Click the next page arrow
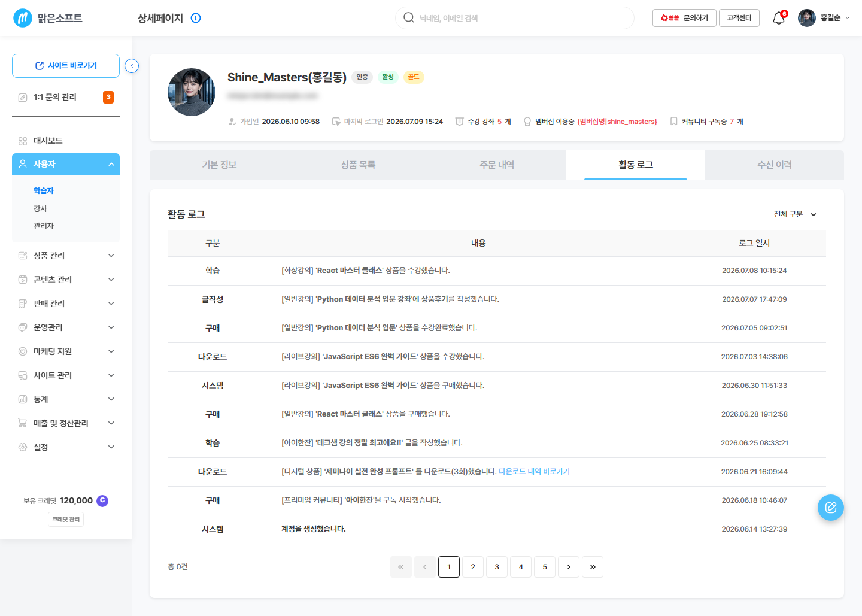The image size is (862, 616). (569, 567)
